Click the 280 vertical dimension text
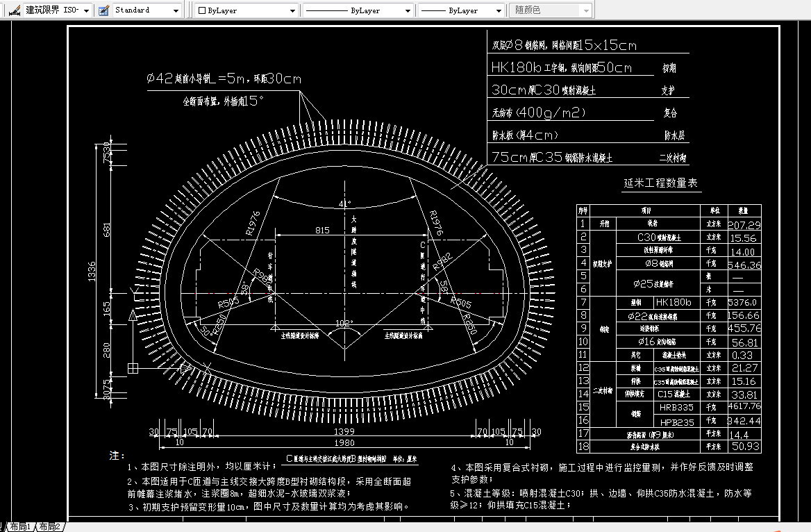 click(106, 350)
